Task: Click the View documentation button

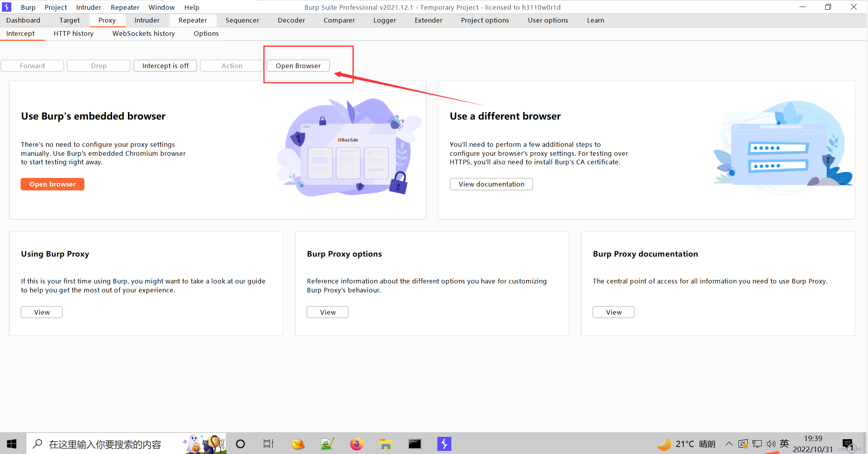Action: coord(491,184)
